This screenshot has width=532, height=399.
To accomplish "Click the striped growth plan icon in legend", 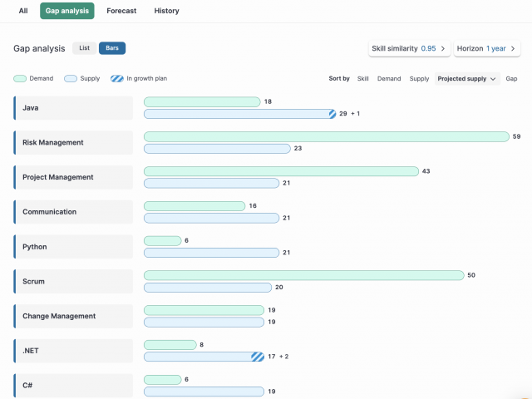I will 117,79.
